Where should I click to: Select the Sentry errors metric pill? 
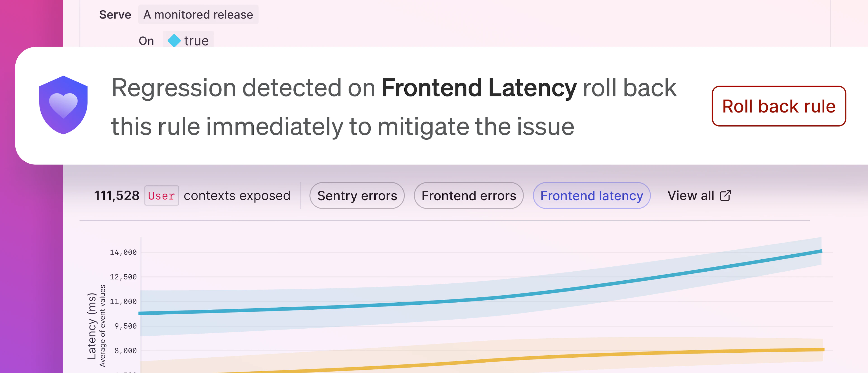click(357, 196)
